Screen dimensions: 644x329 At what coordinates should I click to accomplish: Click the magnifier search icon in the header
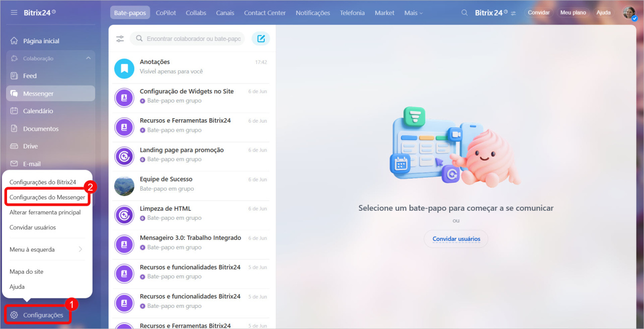point(465,13)
